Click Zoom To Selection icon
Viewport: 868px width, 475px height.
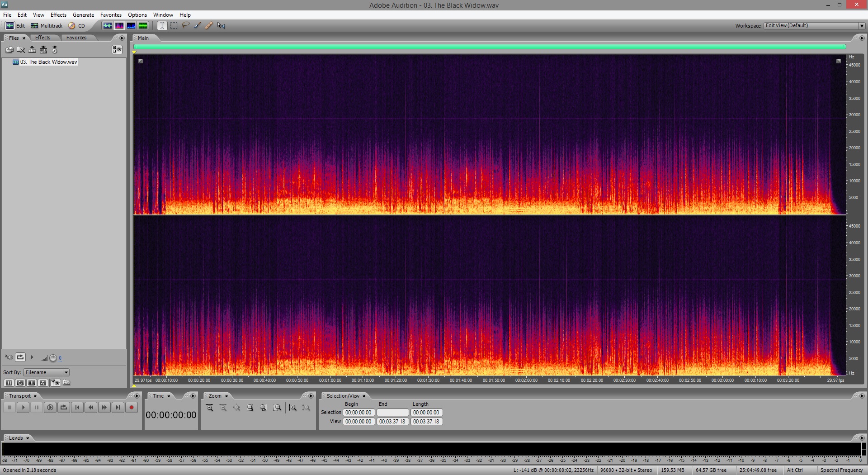pyautogui.click(x=250, y=408)
